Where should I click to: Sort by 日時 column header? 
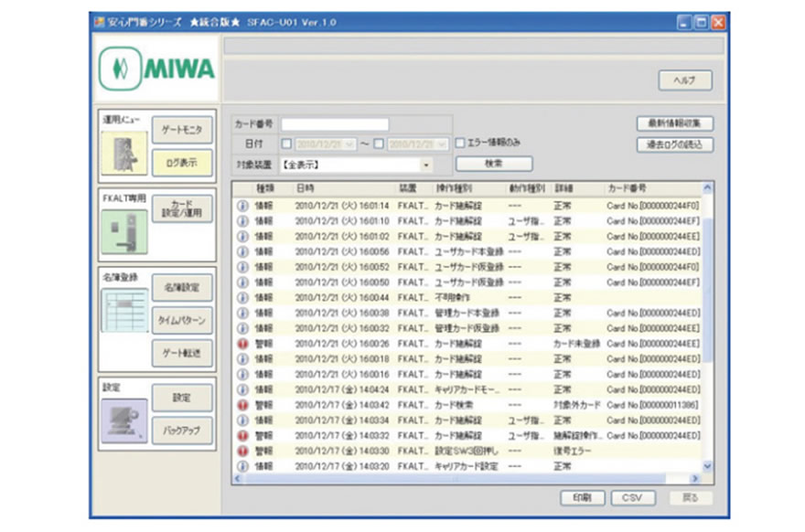click(x=305, y=189)
